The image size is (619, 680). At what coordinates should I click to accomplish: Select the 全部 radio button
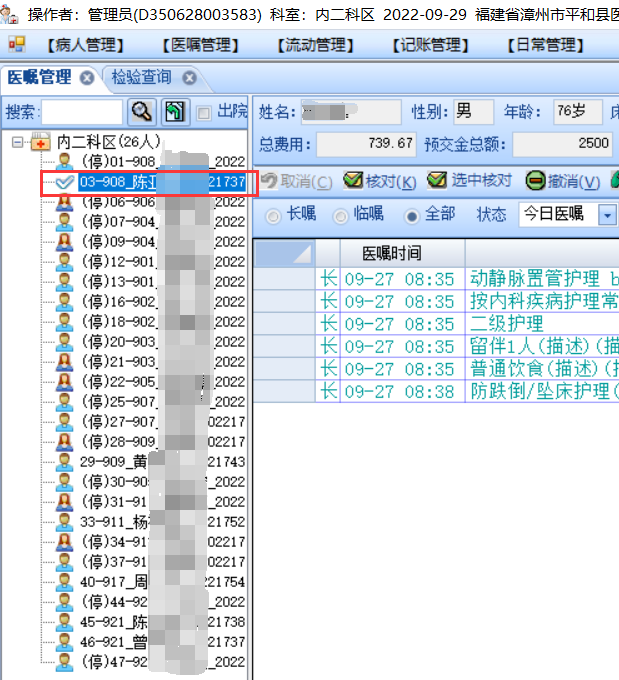coord(412,216)
